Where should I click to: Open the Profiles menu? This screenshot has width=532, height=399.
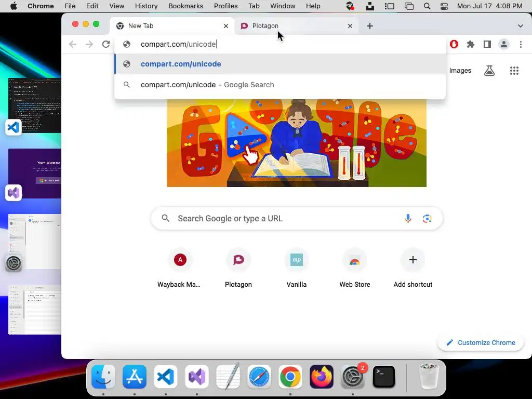225,6
